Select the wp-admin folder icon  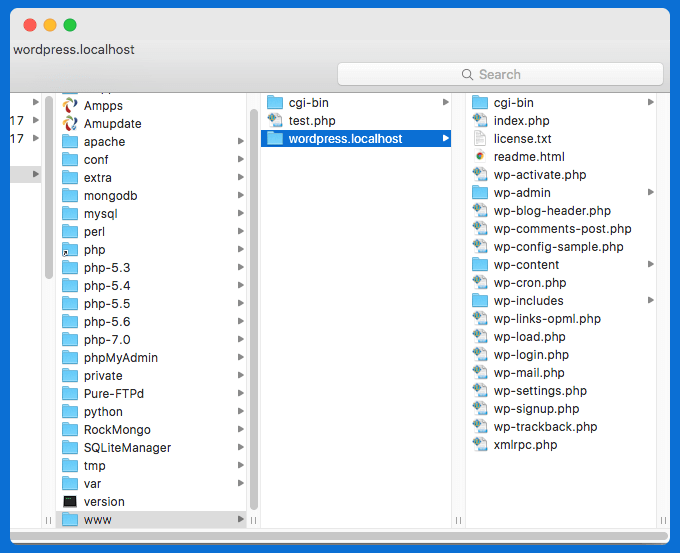pyautogui.click(x=480, y=192)
